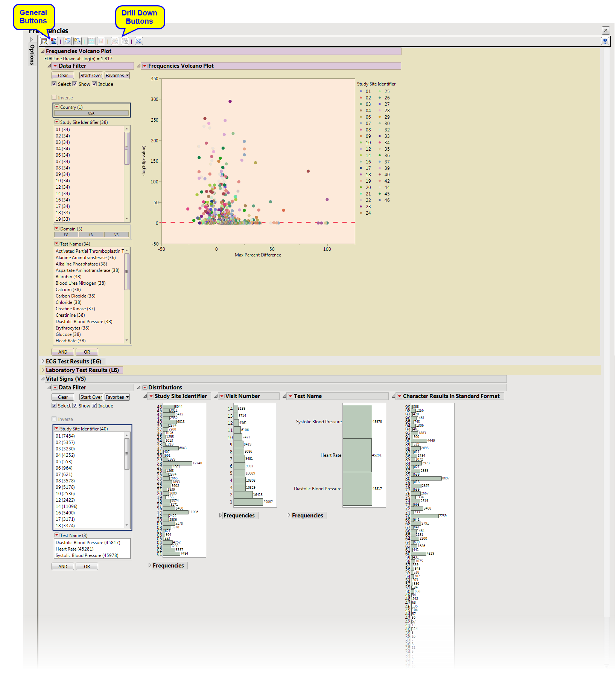Click the Heart Rate bar in Test Name distribution
The image size is (616, 685).
coord(357,455)
